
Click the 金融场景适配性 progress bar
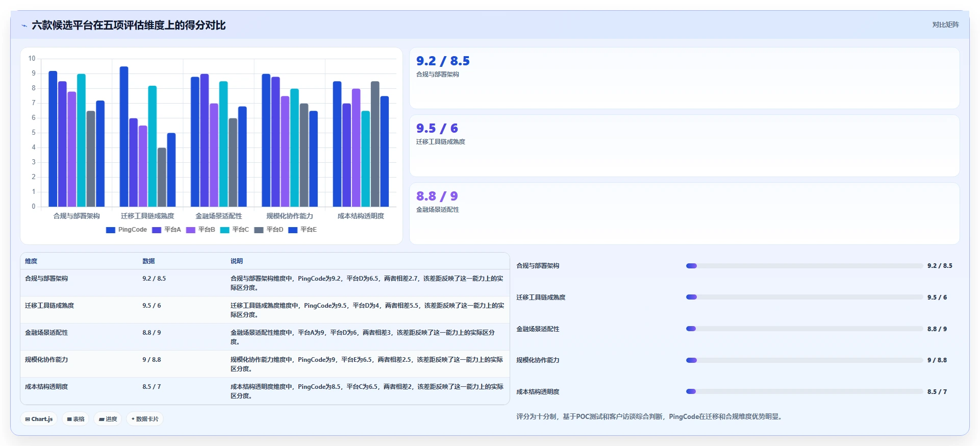click(805, 329)
